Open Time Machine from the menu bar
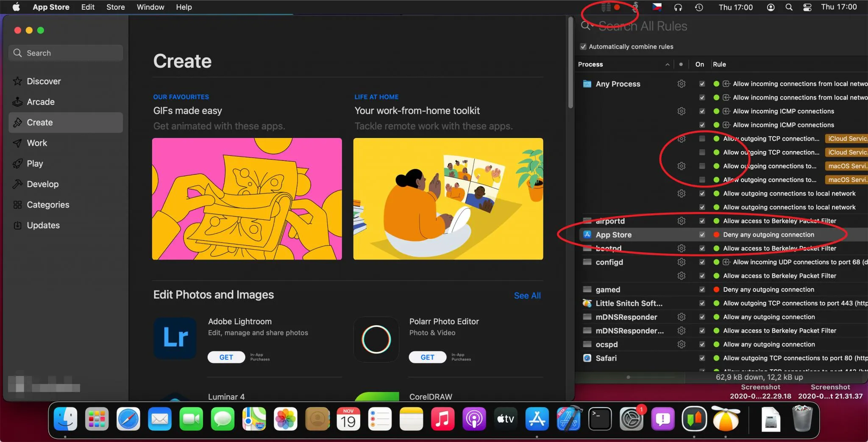The image size is (868, 442). pos(699,7)
